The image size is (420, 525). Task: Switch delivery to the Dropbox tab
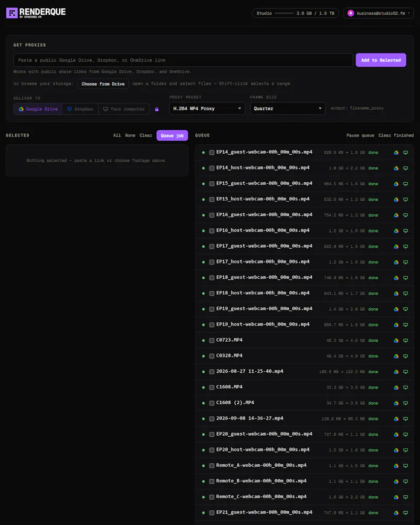(80, 109)
